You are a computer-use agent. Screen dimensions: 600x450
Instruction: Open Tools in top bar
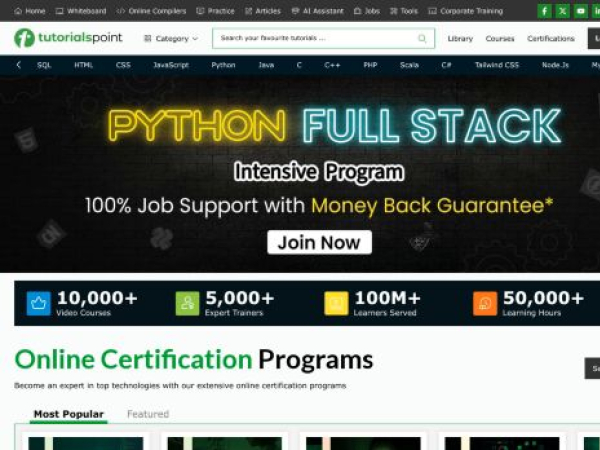(404, 11)
